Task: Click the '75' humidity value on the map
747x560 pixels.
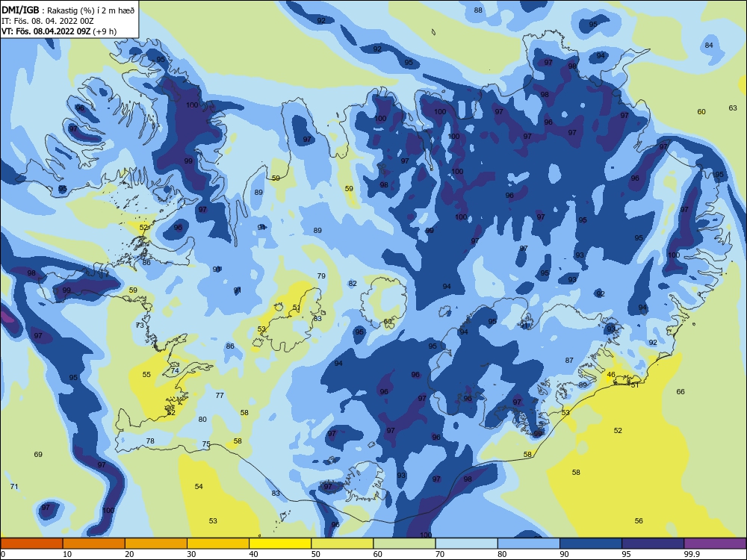Action: pos(206,444)
